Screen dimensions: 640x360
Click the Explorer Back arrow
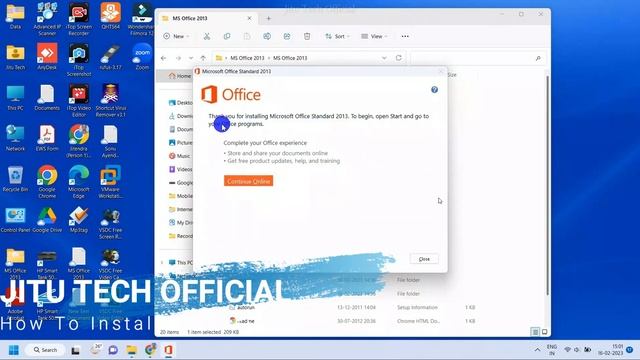pyautogui.click(x=164, y=58)
